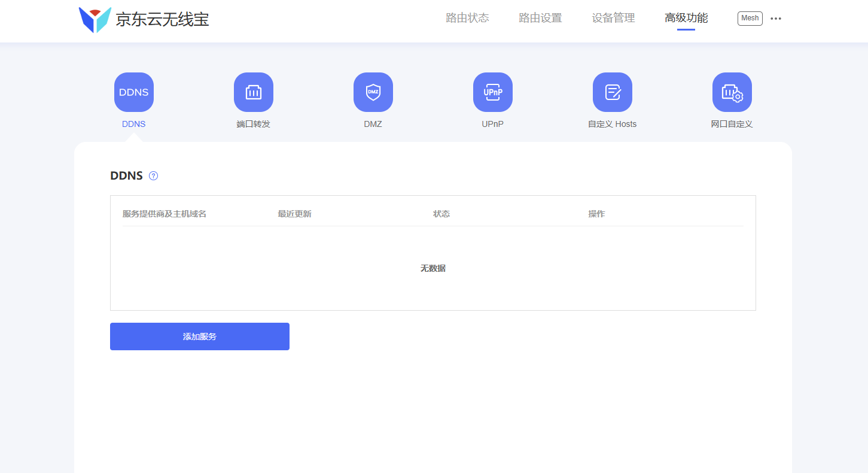Open the Mesh networking page
This screenshot has height=473, width=868.
tap(750, 18)
